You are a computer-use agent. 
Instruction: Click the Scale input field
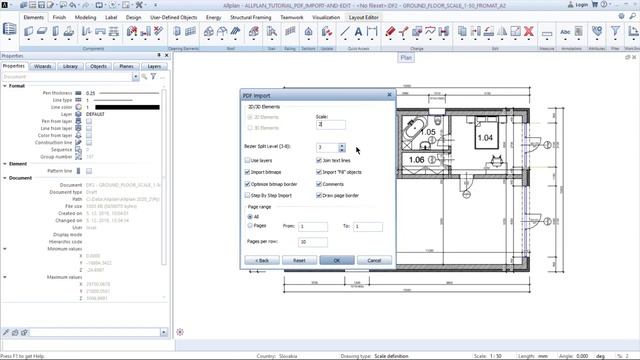coord(331,124)
